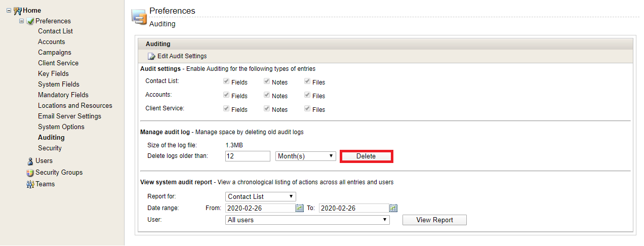The image size is (644, 246).
Task: Click the Users person icon
Action: pos(30,161)
